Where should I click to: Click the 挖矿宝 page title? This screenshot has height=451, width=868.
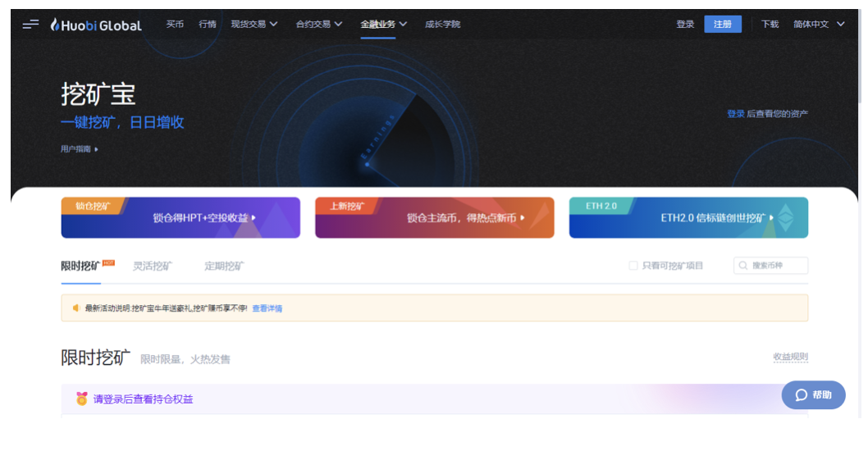pyautogui.click(x=98, y=93)
